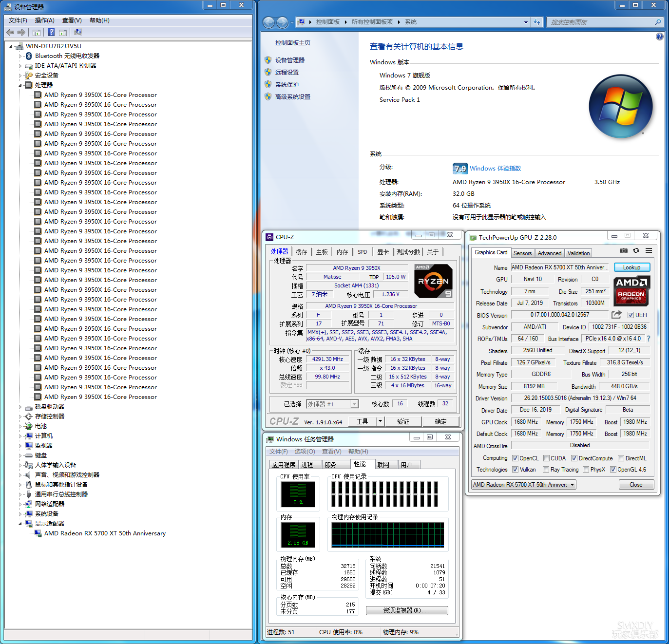Click the Control Panel forward navigation button
The width and height of the screenshot is (669, 644).
pyautogui.click(x=282, y=22)
